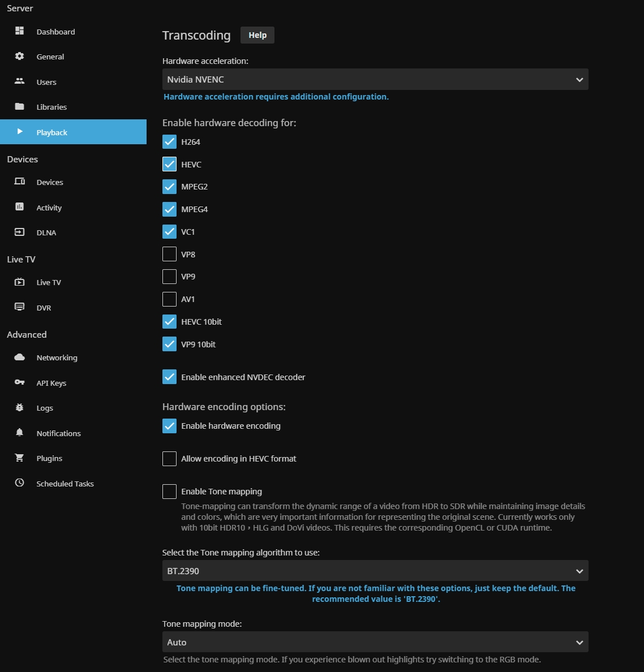Enable VP8 hardware decoding checkbox

click(169, 254)
